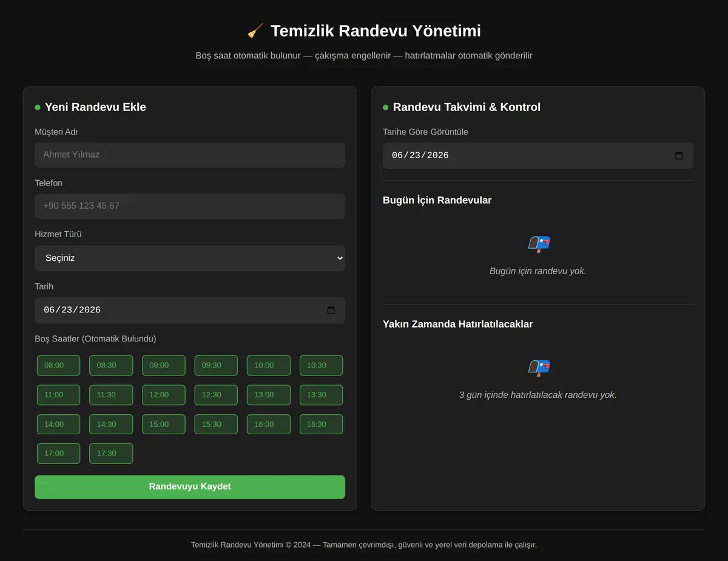Click 'Bugün için randevu yok.' message
Image resolution: width=728 pixels, height=561 pixels.
538,271
